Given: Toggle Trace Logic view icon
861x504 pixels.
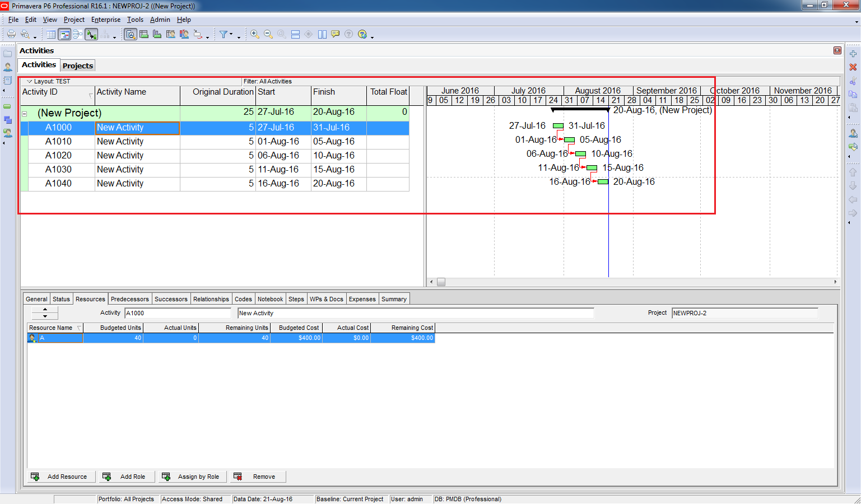Looking at the screenshot, I should (x=91, y=34).
